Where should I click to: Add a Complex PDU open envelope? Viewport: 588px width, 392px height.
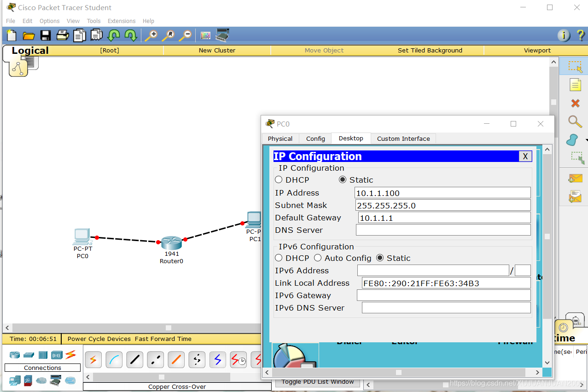pos(575,196)
